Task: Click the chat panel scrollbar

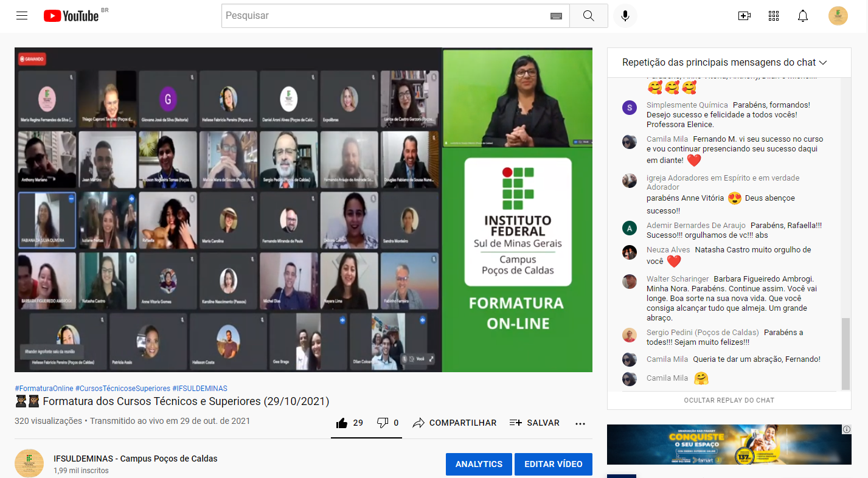Action: [846, 354]
